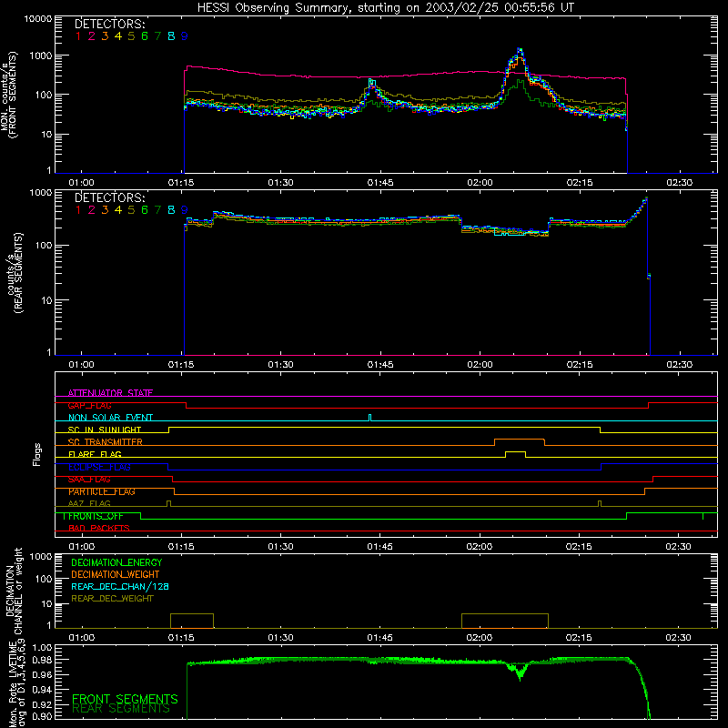Screen dimensions: 728x728
Task: Click the counts/s (REAR SEGMENTS) axis title
Action: [15, 273]
